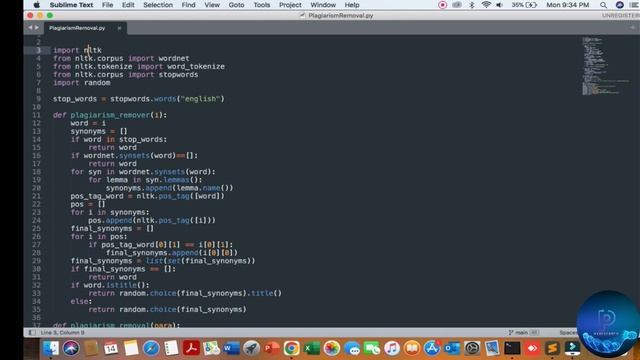Open Books app in the dock
Image resolution: width=640 pixels, height=360 pixels.
click(411, 348)
